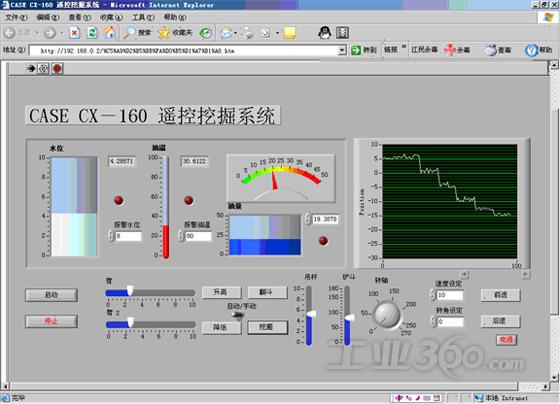Click the 降低 lower button
This screenshot has height=404, width=560.
tap(221, 327)
